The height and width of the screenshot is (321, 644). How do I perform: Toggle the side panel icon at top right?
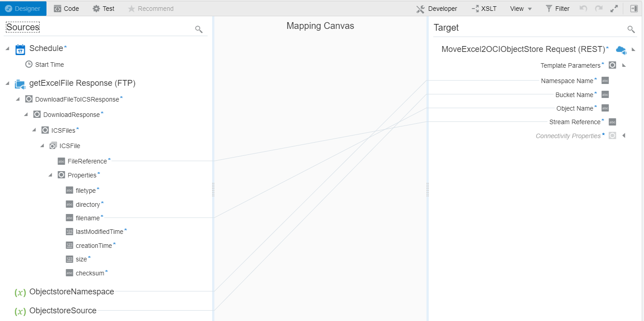(x=634, y=9)
